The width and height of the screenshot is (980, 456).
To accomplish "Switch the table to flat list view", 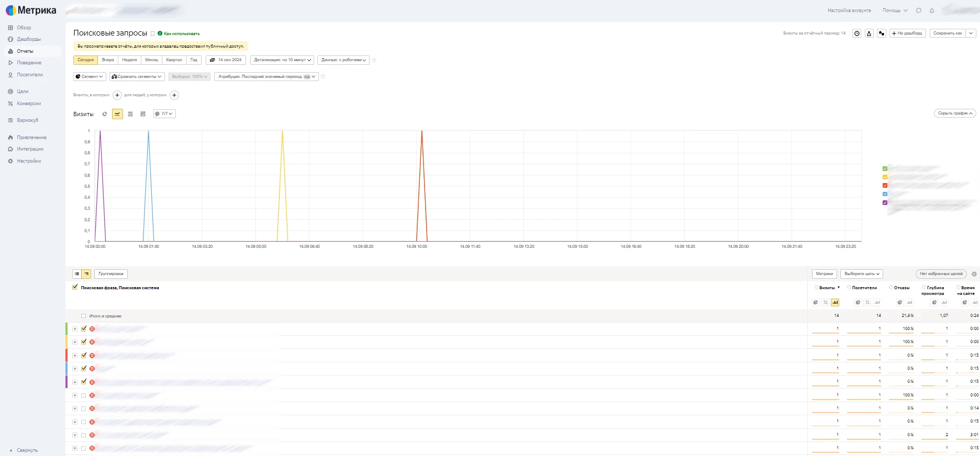I will (x=77, y=274).
